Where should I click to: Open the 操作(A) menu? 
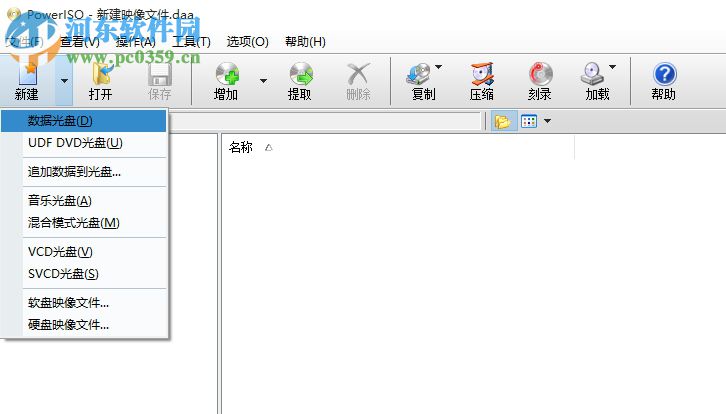(136, 42)
